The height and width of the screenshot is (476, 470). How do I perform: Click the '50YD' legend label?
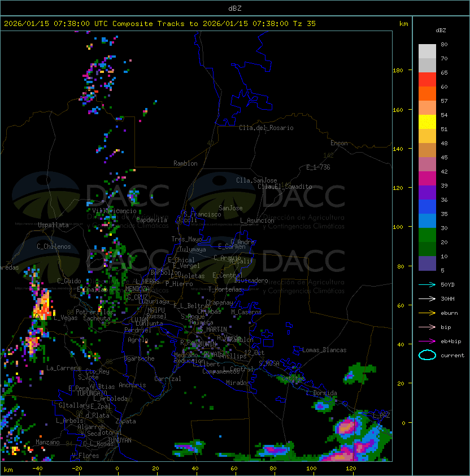point(447,285)
